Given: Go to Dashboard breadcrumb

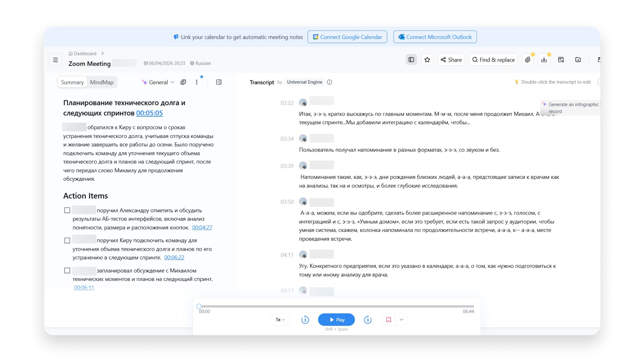Looking at the screenshot, I should (83, 54).
